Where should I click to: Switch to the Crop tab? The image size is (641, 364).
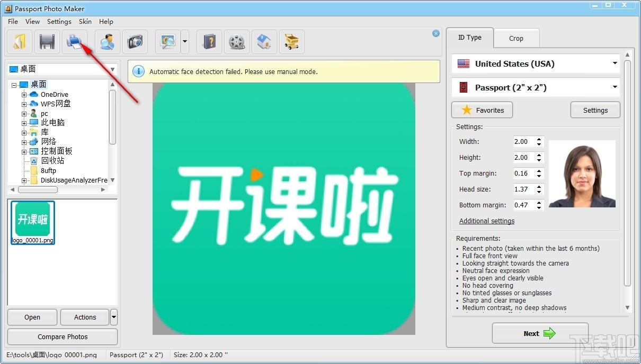516,38
